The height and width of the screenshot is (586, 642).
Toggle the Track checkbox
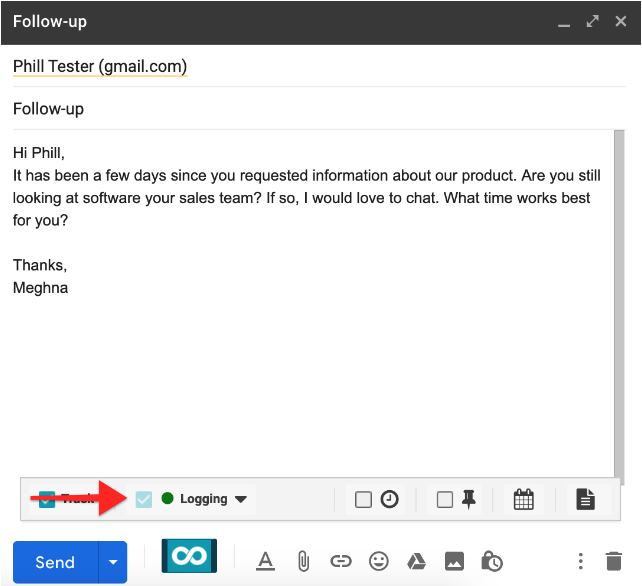pos(47,499)
